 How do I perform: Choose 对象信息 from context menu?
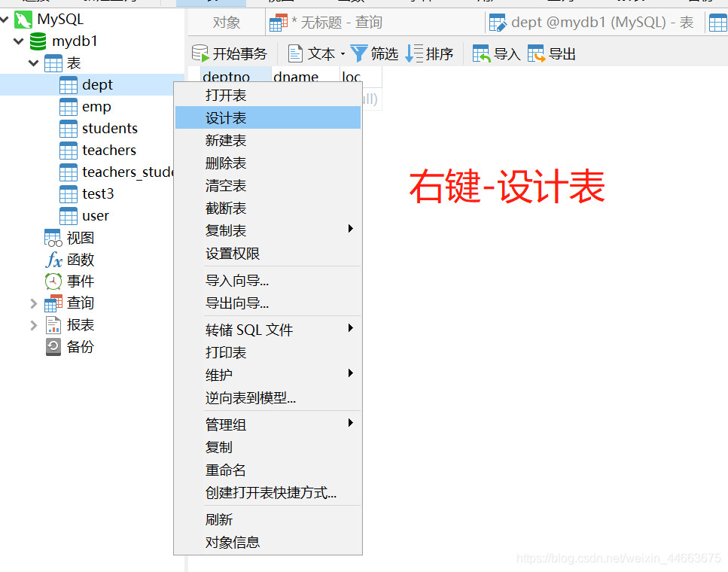[268, 543]
